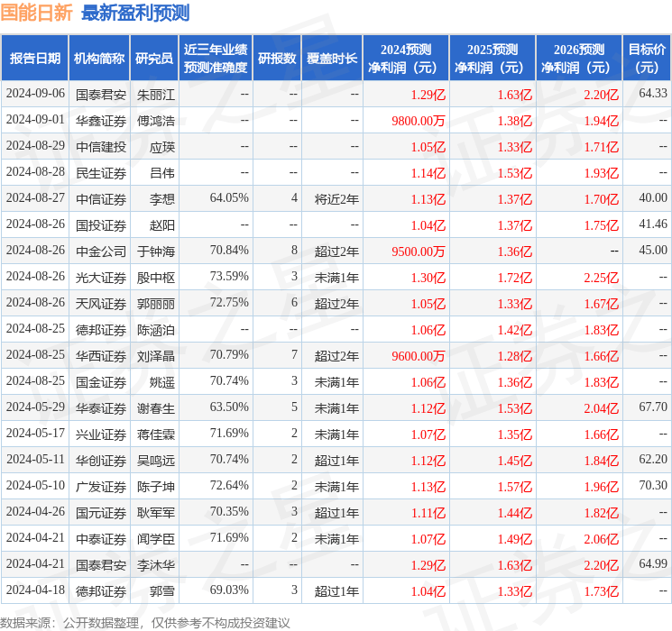Image resolution: width=672 pixels, height=631 pixels.
Task: Select accuracy value 72.64%
Action: (229, 485)
